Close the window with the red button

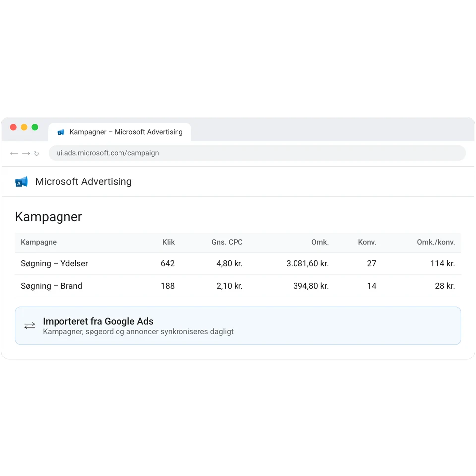click(13, 127)
